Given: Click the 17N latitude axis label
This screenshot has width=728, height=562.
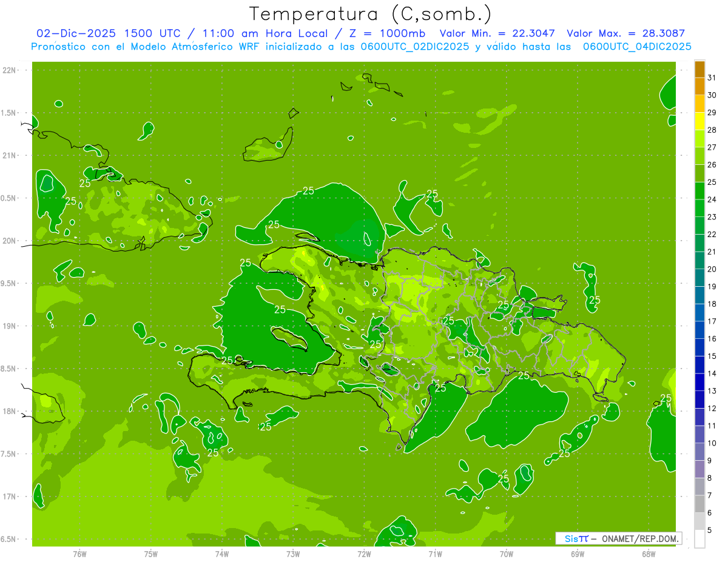Looking at the screenshot, I should [x=10, y=497].
